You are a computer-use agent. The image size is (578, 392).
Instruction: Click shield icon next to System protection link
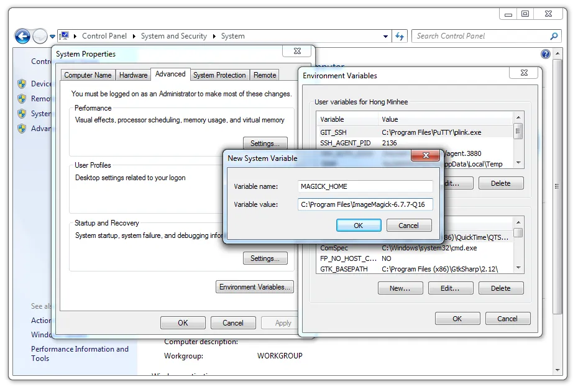point(22,114)
